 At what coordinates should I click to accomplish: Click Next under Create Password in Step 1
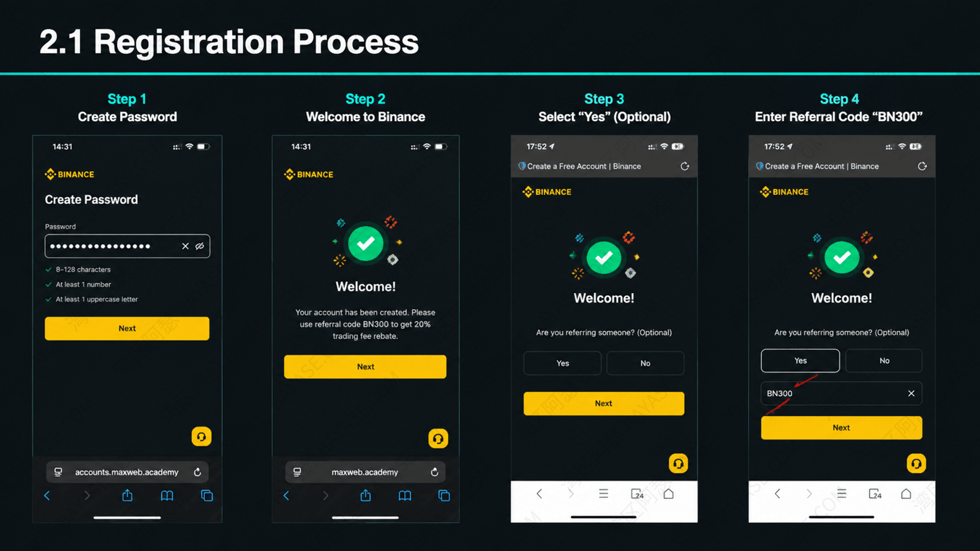pos(127,328)
